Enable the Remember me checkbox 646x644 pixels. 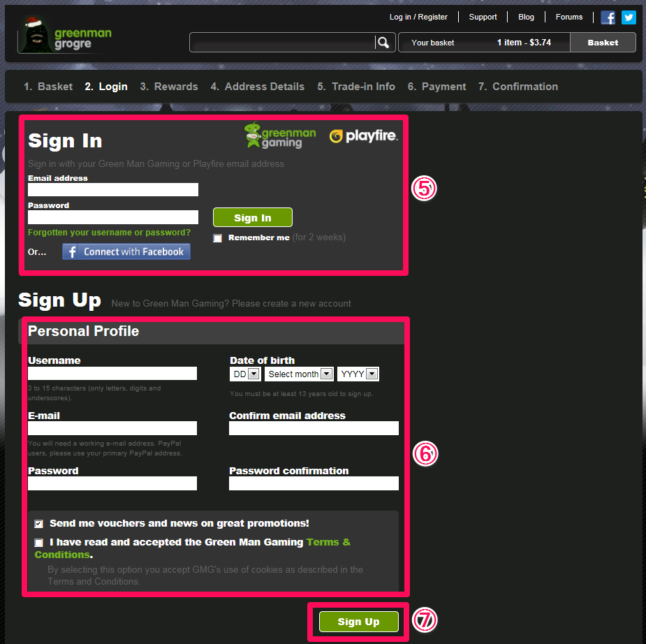[217, 238]
